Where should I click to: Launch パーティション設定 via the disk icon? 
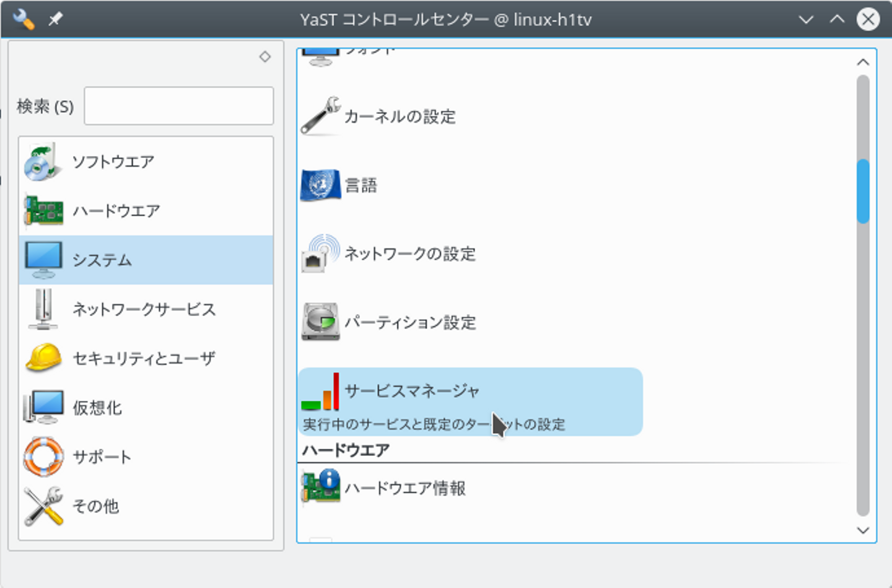coord(320,322)
